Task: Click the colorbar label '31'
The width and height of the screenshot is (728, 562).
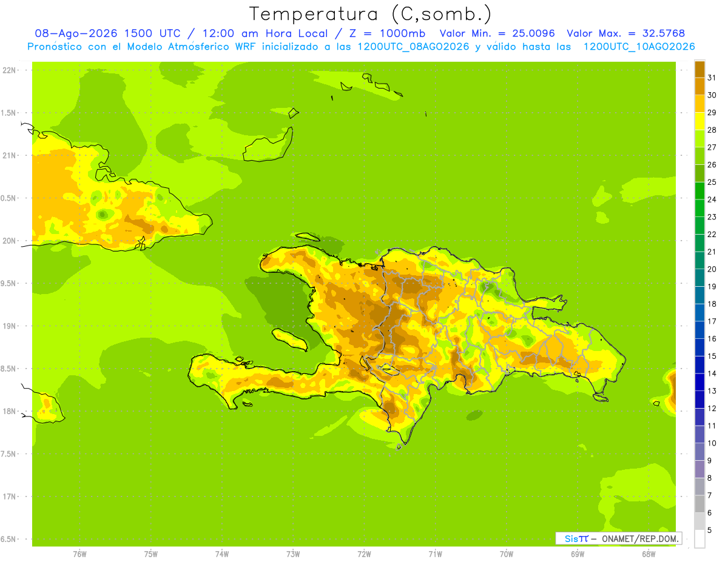Action: (712, 78)
